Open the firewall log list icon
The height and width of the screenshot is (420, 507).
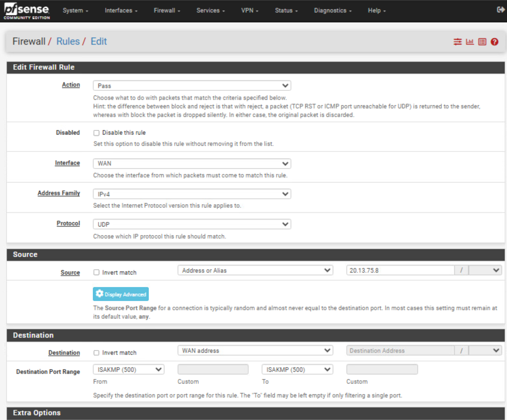[x=482, y=42]
